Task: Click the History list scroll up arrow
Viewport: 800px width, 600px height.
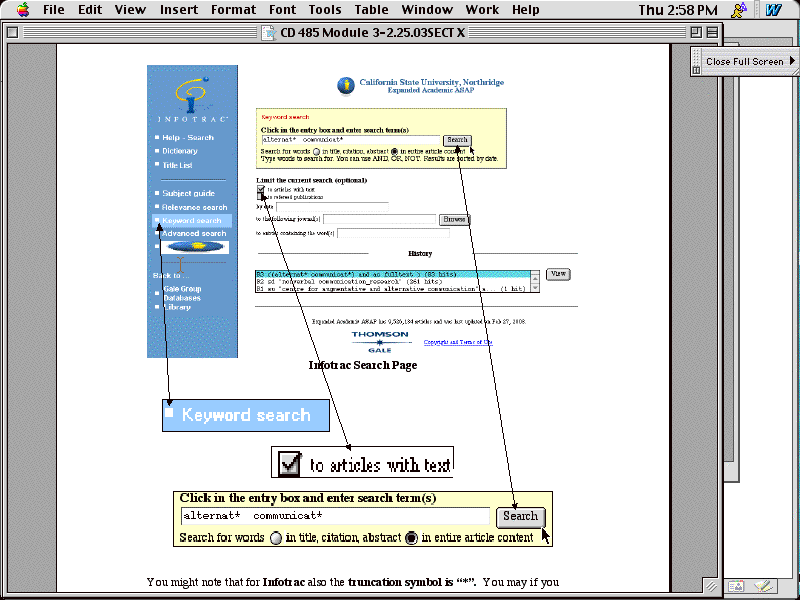Action: click(535, 278)
